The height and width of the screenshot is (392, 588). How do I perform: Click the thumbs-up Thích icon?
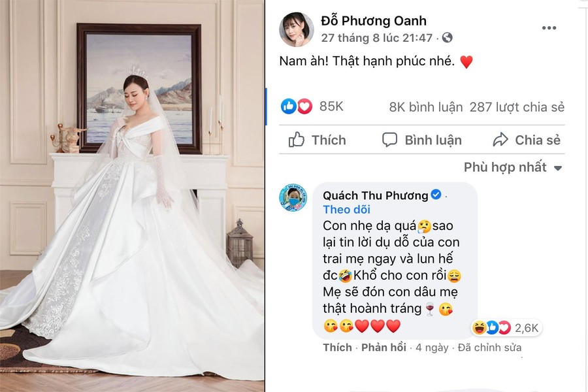(296, 140)
